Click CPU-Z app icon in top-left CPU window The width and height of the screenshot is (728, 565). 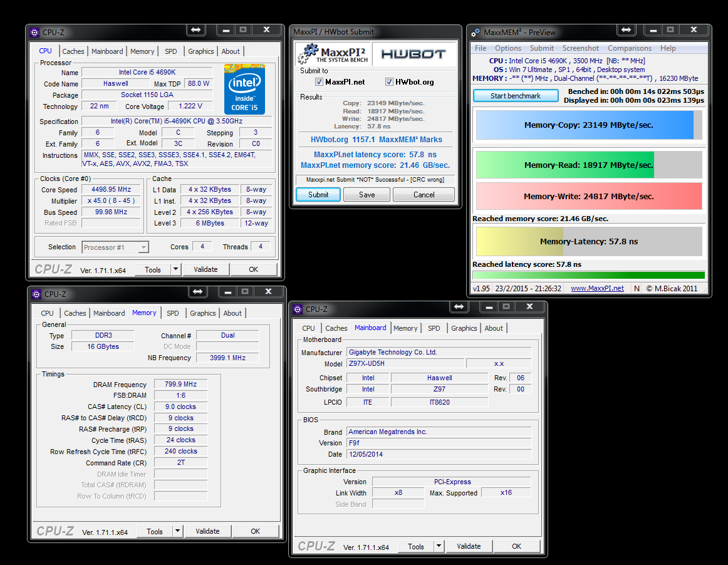[x=34, y=32]
